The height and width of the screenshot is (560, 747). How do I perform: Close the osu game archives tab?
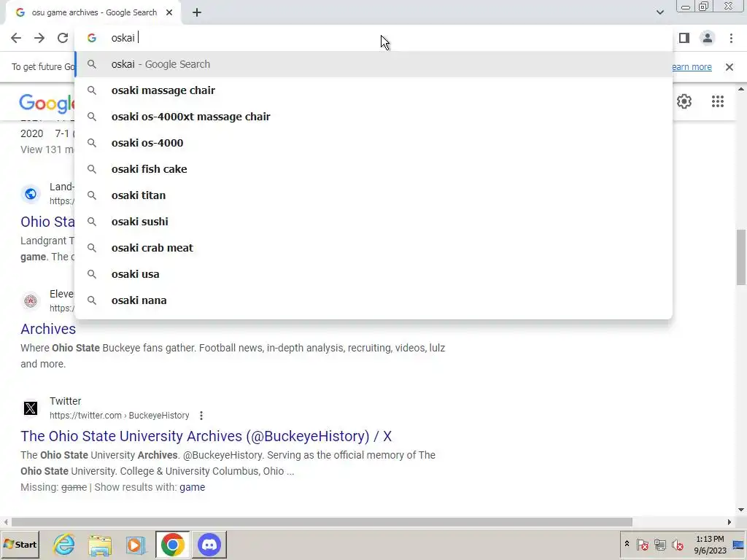click(x=169, y=13)
